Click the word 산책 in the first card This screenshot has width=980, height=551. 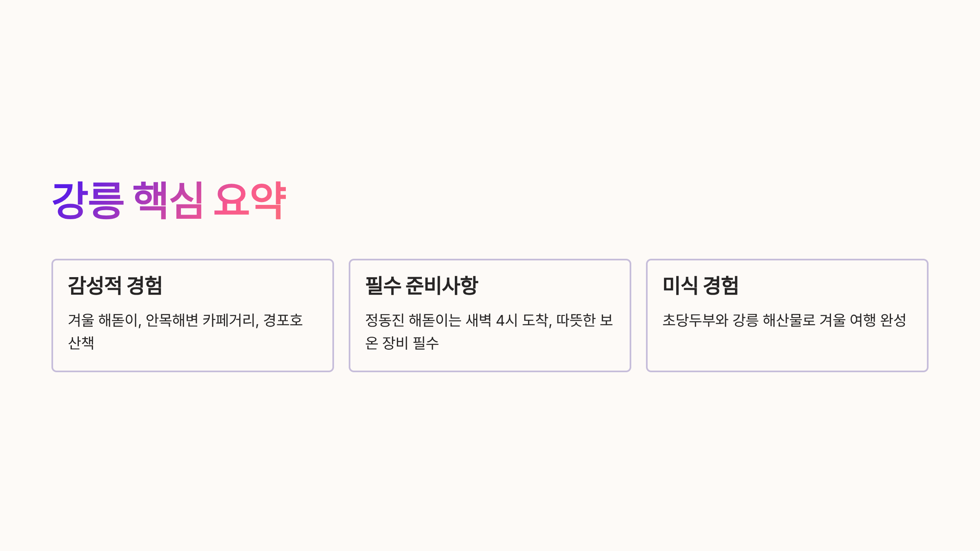coord(81,343)
